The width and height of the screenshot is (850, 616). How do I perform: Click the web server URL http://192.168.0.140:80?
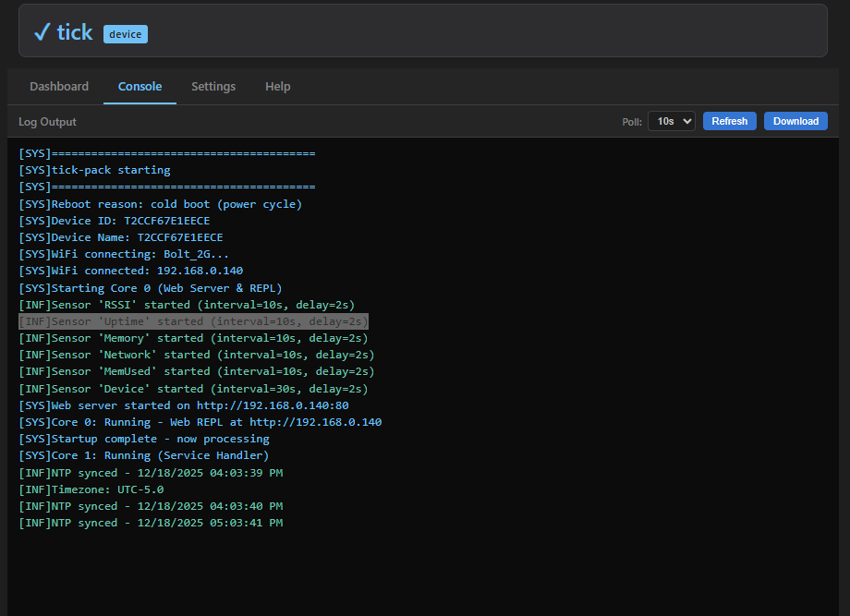tap(273, 405)
